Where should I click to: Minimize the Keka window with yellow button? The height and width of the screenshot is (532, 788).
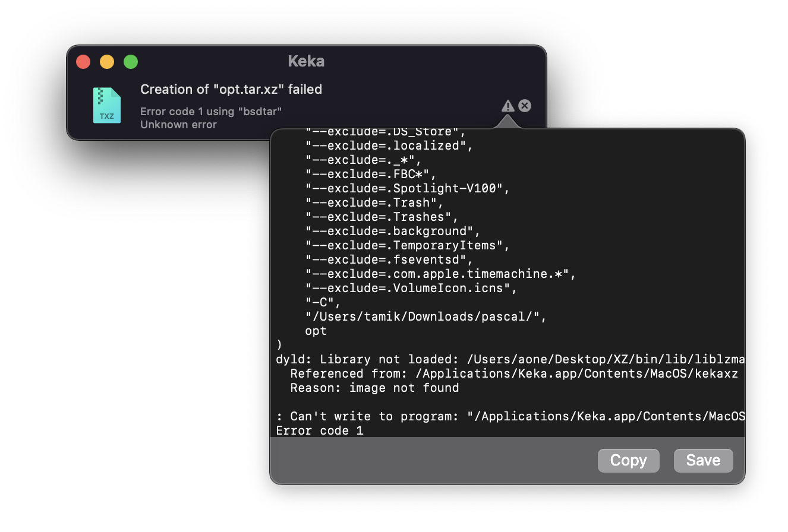[x=107, y=62]
